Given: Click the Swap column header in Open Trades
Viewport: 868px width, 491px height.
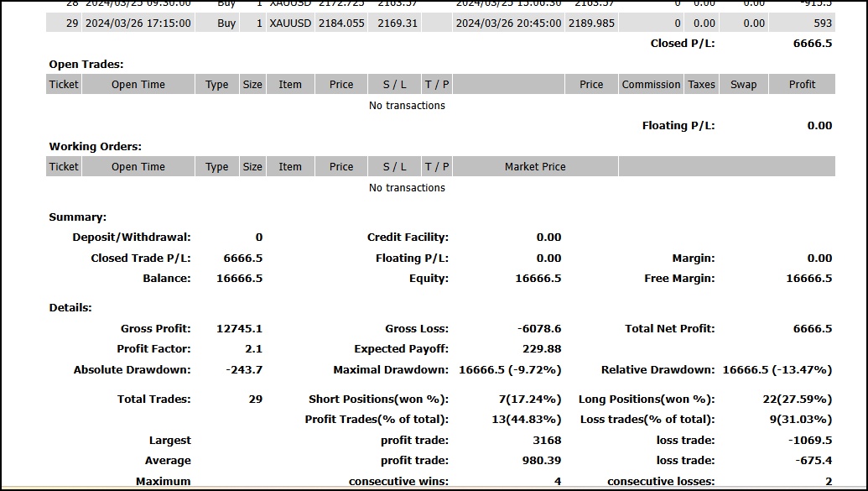Looking at the screenshot, I should tap(743, 84).
